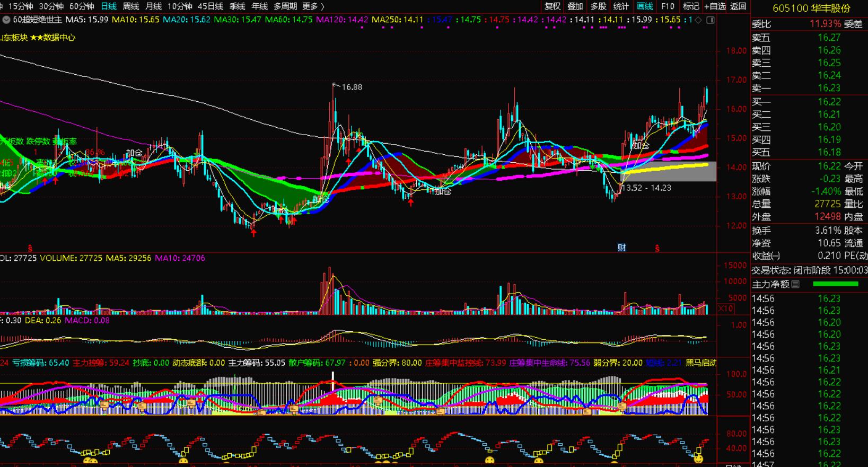Image resolution: width=868 pixels, height=467 pixels.
Task: Open the 季线 quarterly chart tab
Action: (x=237, y=6)
